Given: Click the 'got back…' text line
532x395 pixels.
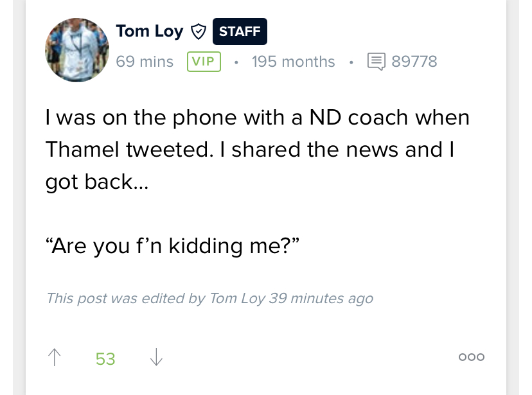Looking at the screenshot, I should 96,182.
